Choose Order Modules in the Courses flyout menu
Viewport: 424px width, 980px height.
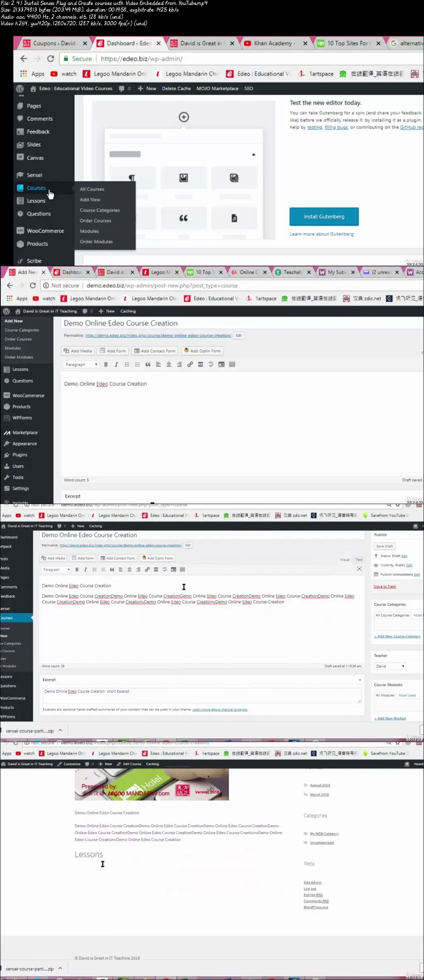[x=96, y=242]
